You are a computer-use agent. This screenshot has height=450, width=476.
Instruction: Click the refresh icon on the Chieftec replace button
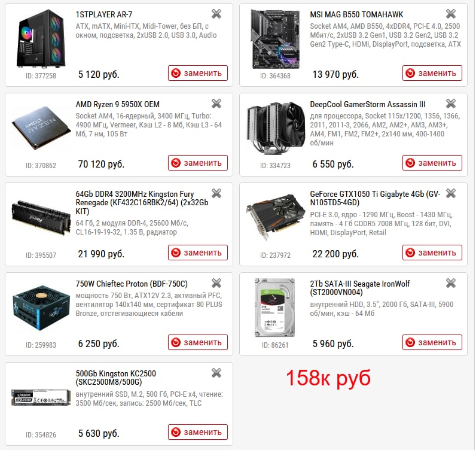coord(176,342)
